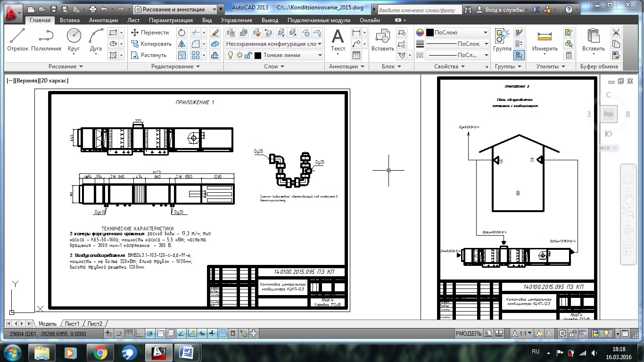Click the Rotate tool icon
Screen dimensions: 644x362
pos(182,33)
